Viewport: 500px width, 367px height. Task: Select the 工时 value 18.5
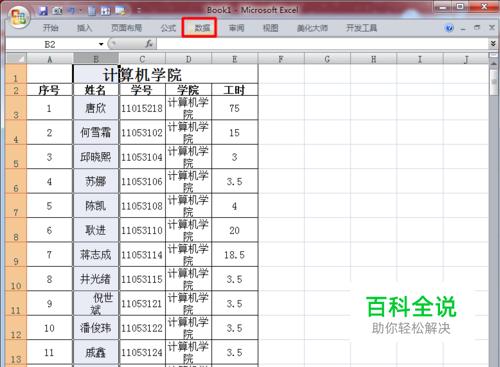click(x=235, y=255)
